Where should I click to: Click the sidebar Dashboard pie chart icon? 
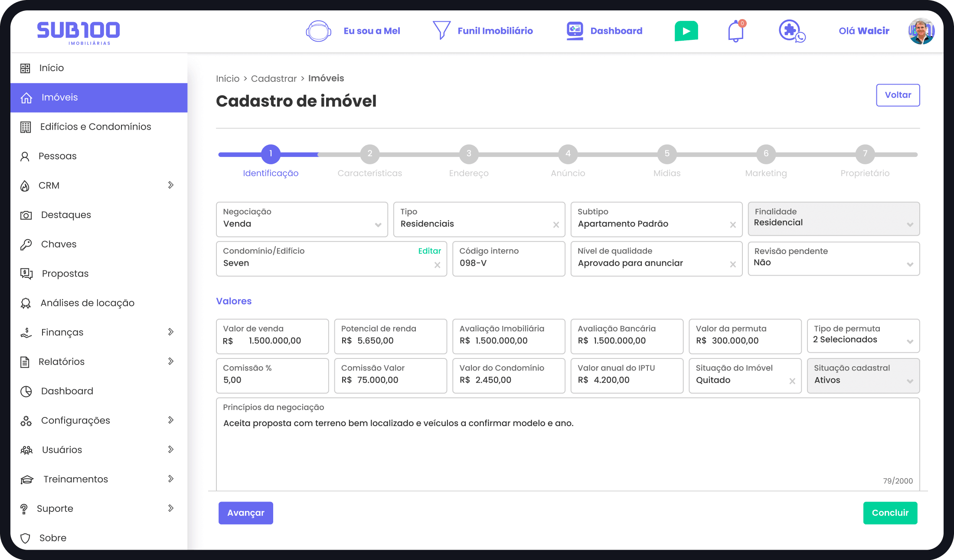tap(26, 391)
